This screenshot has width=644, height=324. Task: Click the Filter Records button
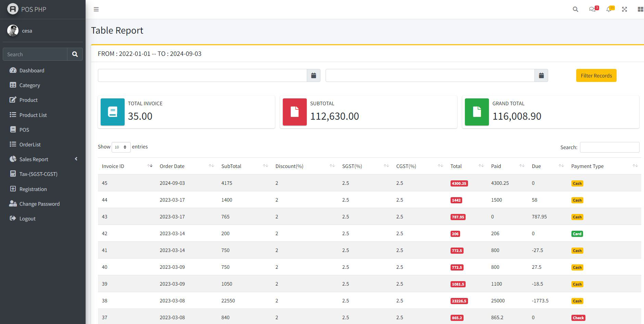596,75
